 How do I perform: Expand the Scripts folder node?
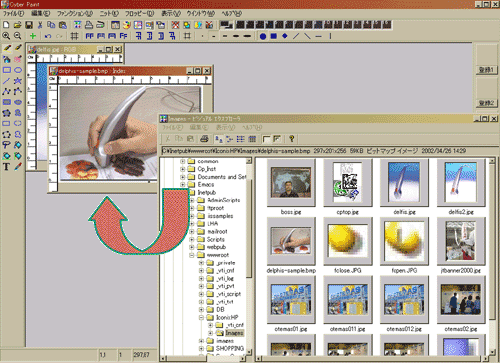192,239
